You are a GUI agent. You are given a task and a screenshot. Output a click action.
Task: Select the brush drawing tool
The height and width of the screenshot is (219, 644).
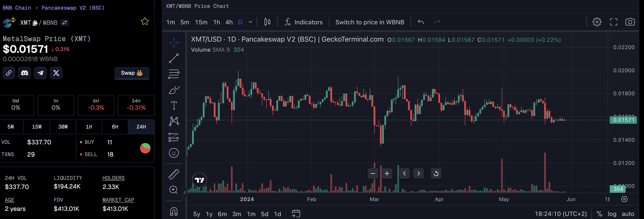pyautogui.click(x=174, y=90)
